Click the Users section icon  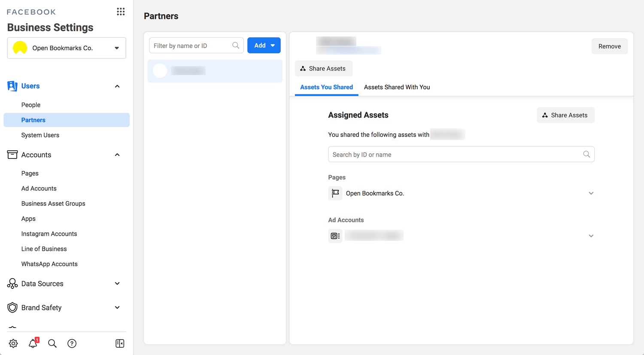[12, 86]
